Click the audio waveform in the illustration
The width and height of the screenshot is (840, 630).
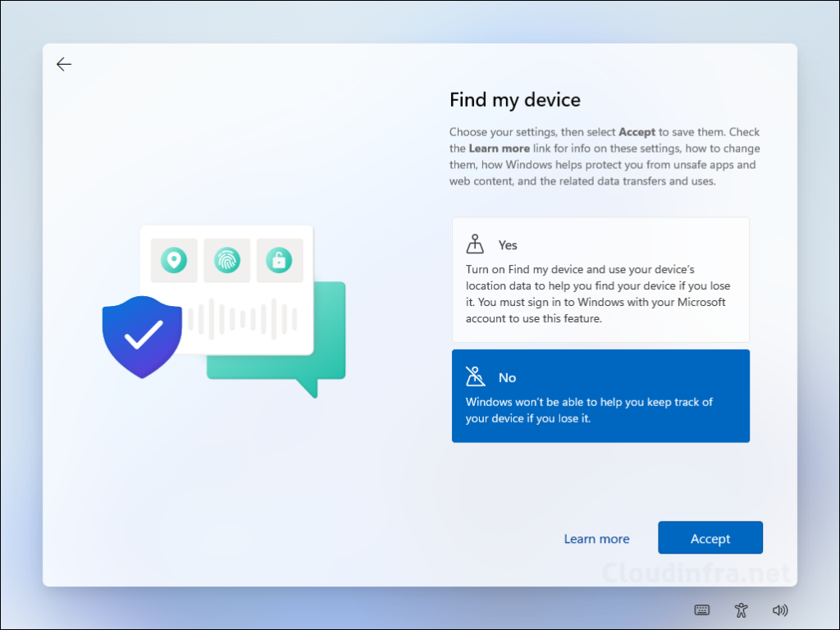pyautogui.click(x=242, y=318)
